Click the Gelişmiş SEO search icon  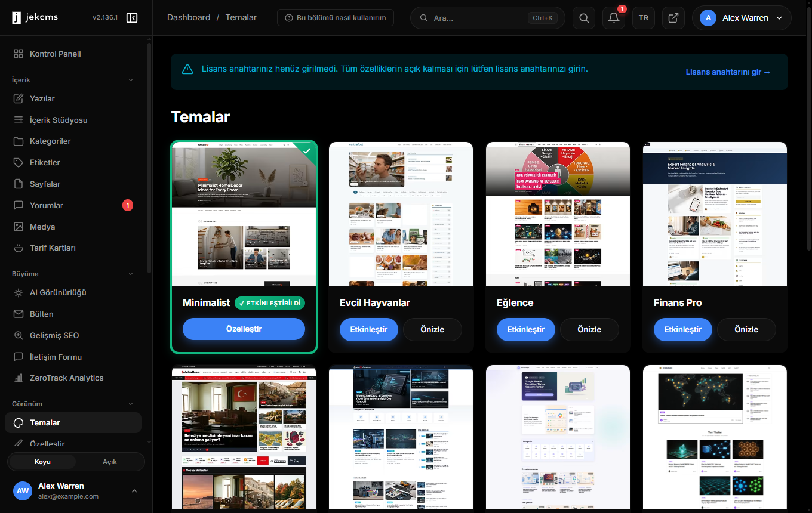(x=19, y=335)
